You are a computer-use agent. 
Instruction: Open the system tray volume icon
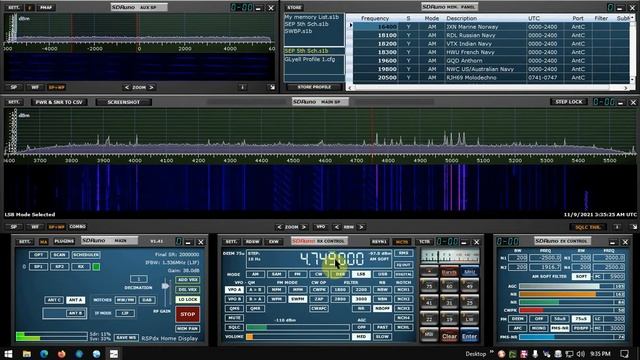click(580, 354)
